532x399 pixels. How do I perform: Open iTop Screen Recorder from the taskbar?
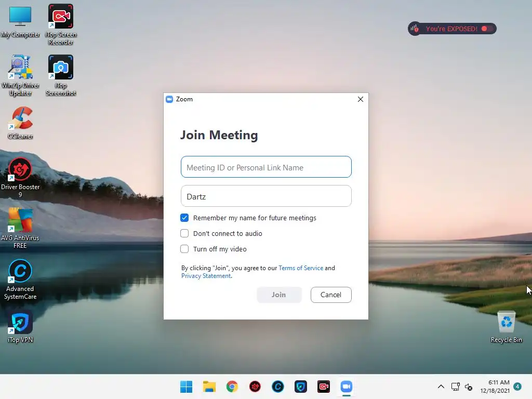pyautogui.click(x=324, y=387)
